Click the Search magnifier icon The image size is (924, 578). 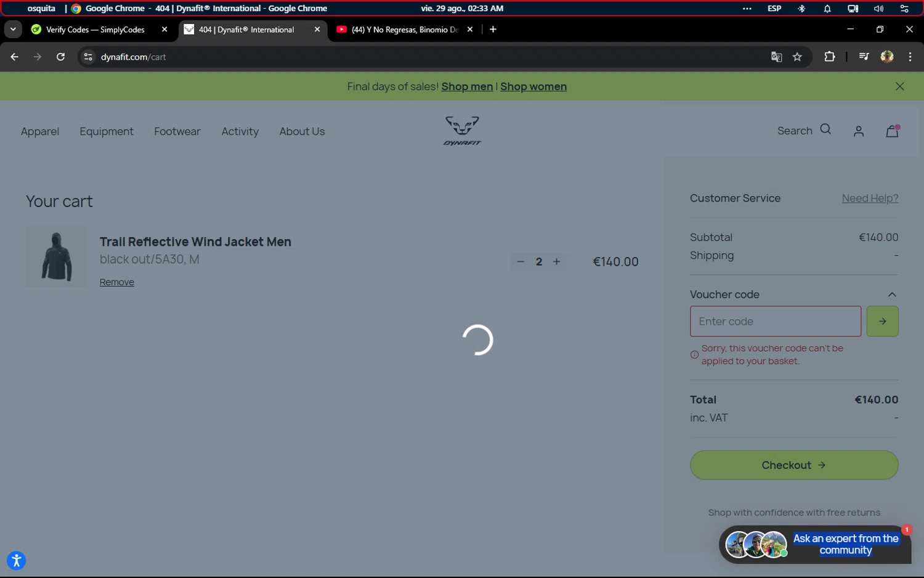pos(826,129)
